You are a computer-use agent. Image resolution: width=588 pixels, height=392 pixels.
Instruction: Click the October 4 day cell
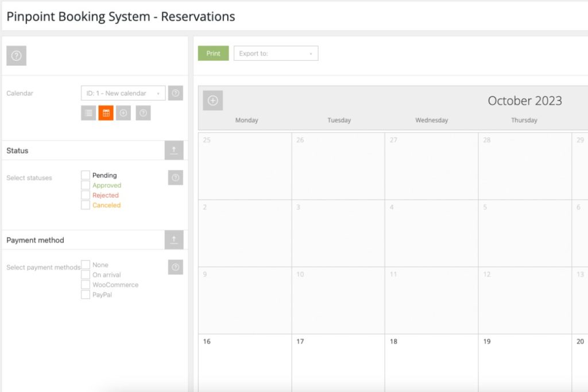coord(432,233)
